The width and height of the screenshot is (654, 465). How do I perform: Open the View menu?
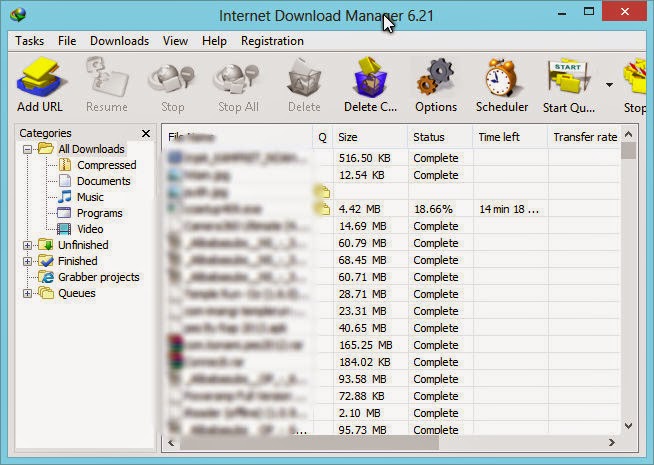[x=175, y=41]
